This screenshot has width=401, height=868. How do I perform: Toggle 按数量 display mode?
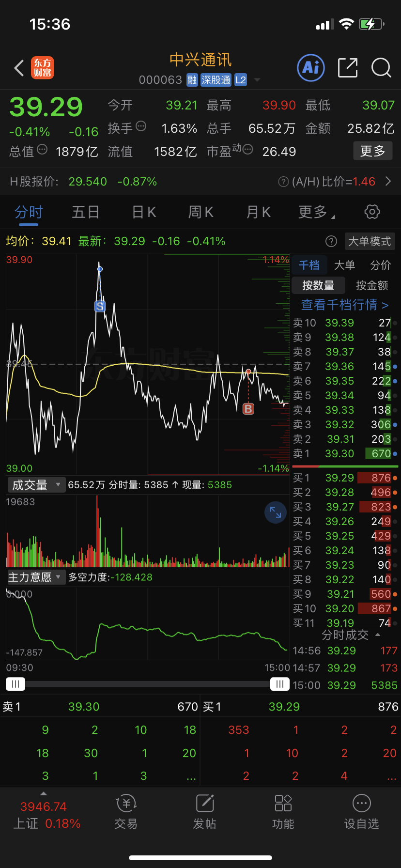coord(318,285)
